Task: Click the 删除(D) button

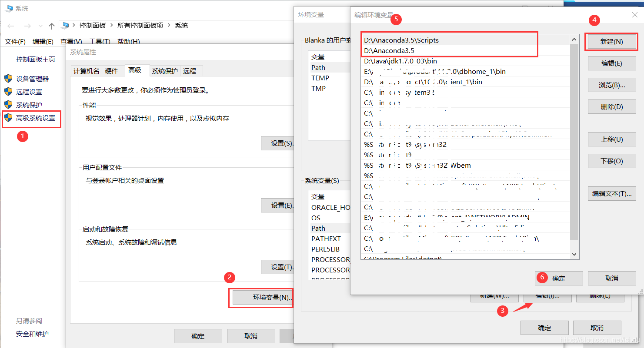Action: pyautogui.click(x=611, y=106)
